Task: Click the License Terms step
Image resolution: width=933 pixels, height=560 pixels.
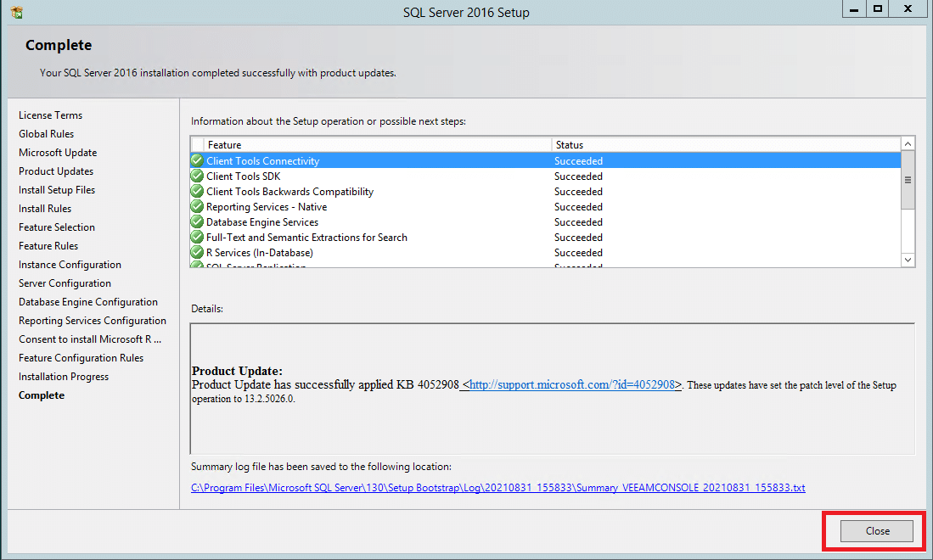Action: (51, 115)
